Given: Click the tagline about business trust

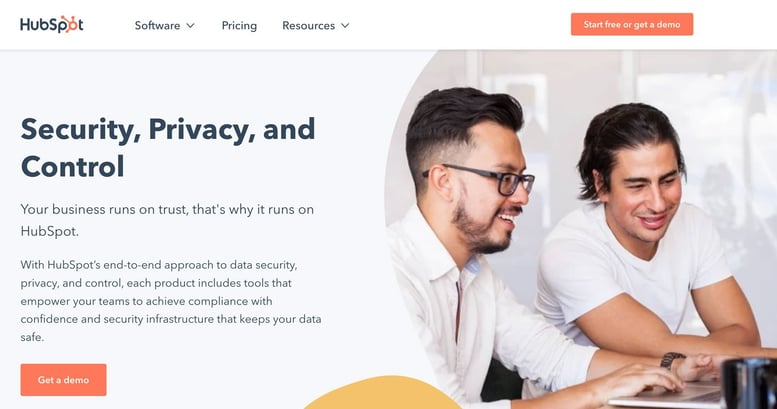Looking at the screenshot, I should [x=167, y=220].
